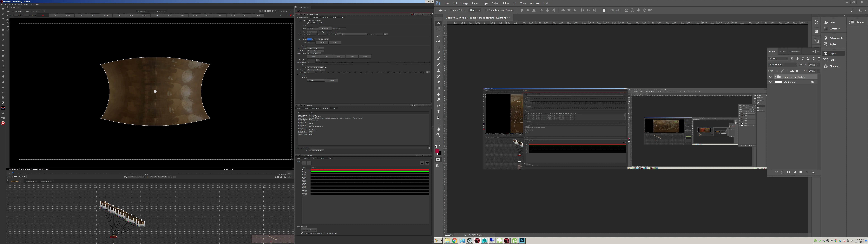
Task: Toggle Use colors in UI checkbox
Action: click(324, 233)
